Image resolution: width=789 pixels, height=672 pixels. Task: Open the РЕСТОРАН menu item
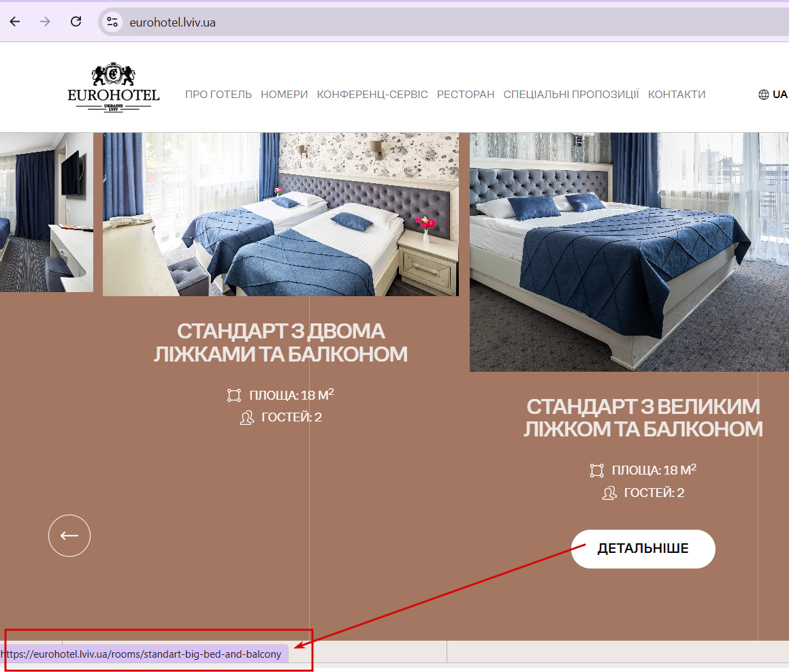[466, 95]
